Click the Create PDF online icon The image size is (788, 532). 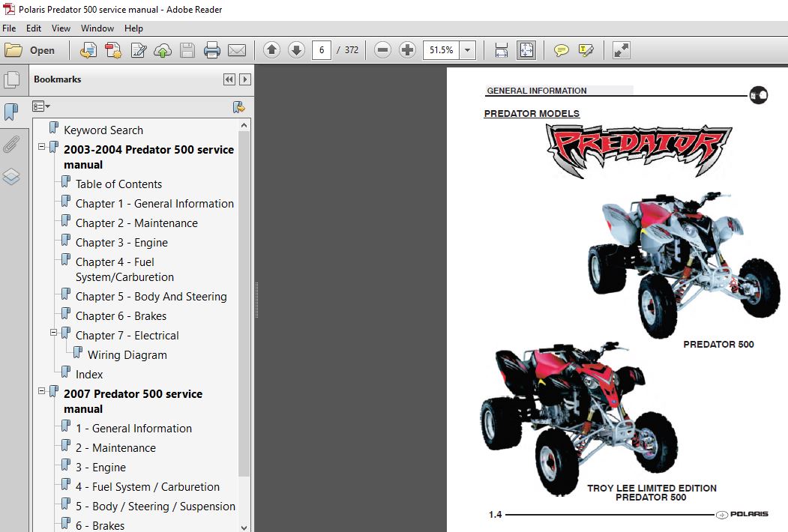coord(88,50)
